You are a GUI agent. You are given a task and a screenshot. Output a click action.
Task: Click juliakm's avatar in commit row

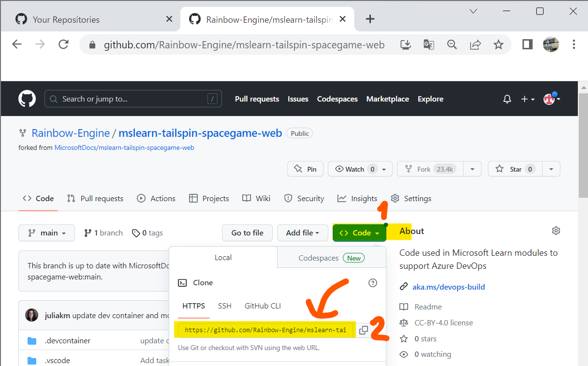coord(32,315)
